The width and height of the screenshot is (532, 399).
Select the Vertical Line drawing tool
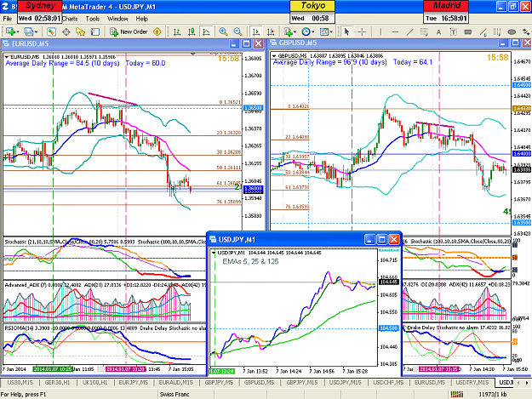coord(380,31)
